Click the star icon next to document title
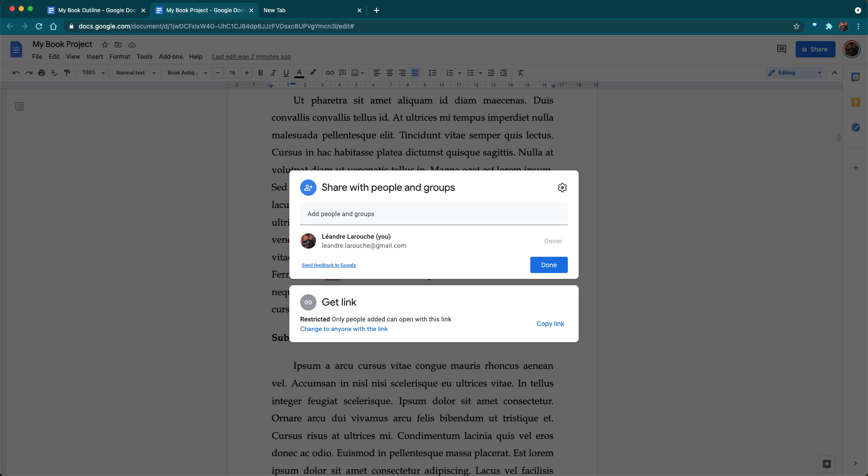 pyautogui.click(x=105, y=45)
